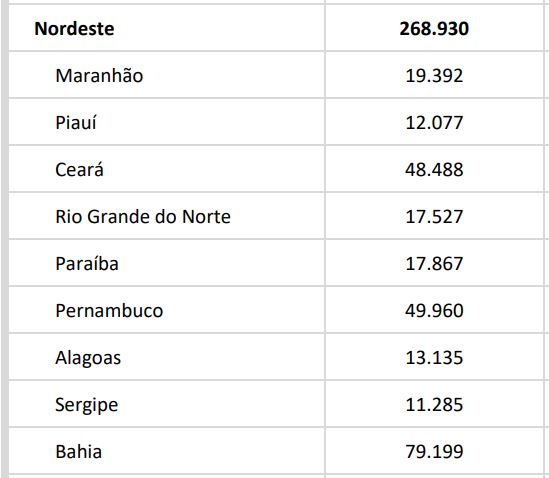Click the Pernambuco value 49.960
This screenshot has width=549, height=478.
click(x=434, y=311)
